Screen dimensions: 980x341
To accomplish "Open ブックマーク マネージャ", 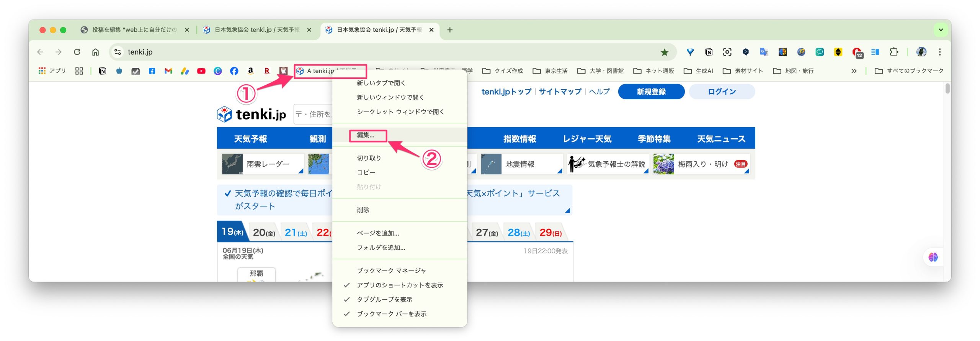I will coord(400,271).
